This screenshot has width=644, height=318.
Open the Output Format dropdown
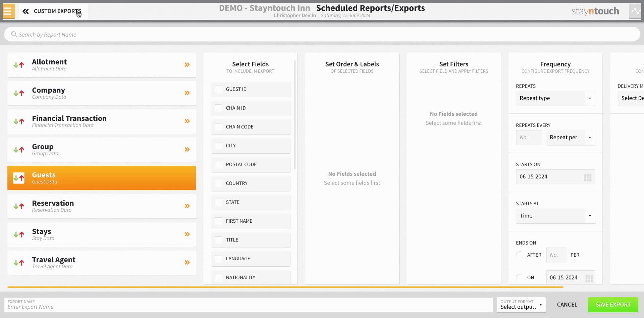521,305
